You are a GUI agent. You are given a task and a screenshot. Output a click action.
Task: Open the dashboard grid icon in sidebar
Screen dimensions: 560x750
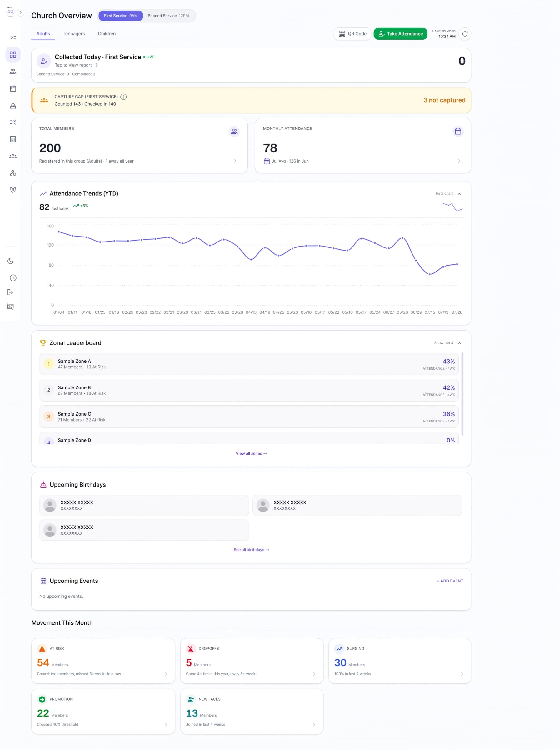point(13,55)
